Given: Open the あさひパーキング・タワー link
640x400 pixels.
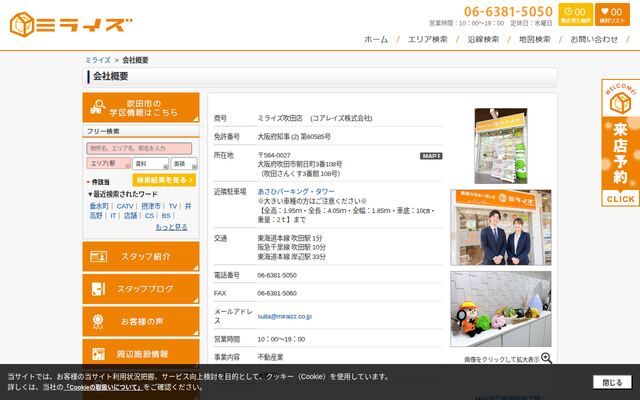Looking at the screenshot, I should click(x=296, y=191).
